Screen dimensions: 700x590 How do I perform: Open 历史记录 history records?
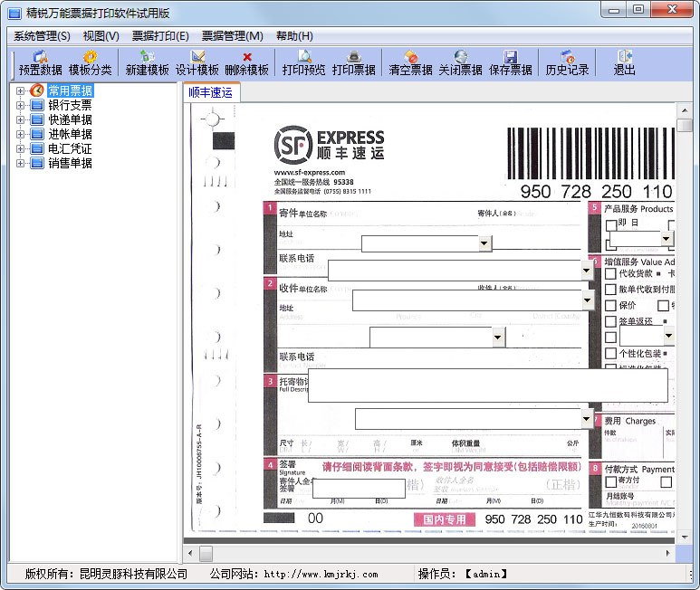coord(567,63)
